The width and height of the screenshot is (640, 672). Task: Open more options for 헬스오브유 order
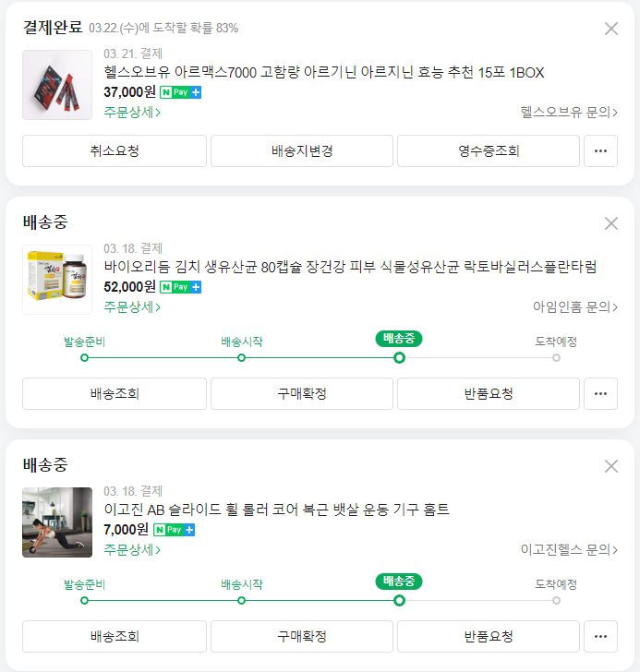tap(600, 150)
